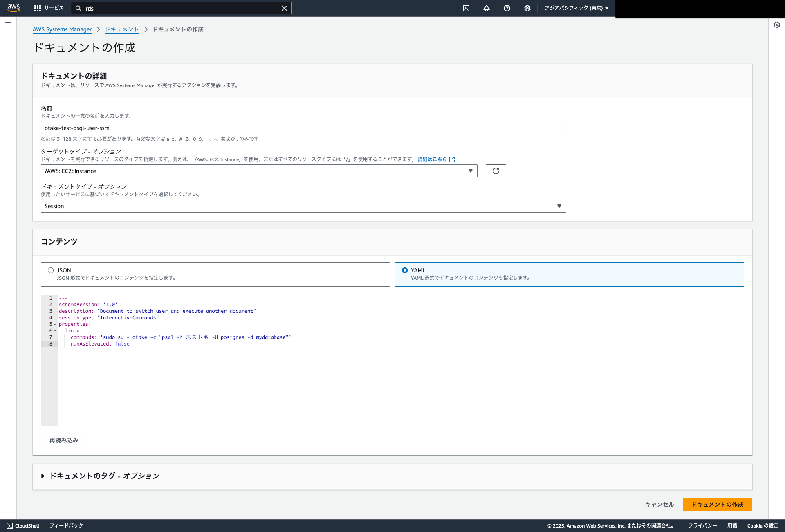
Task: Open the help question mark icon
Action: (507, 8)
